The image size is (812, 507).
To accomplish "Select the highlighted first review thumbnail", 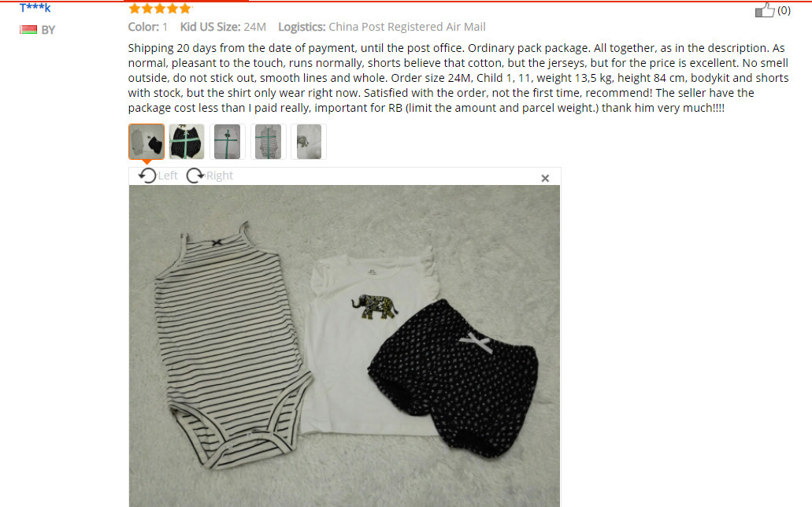I will (x=146, y=142).
